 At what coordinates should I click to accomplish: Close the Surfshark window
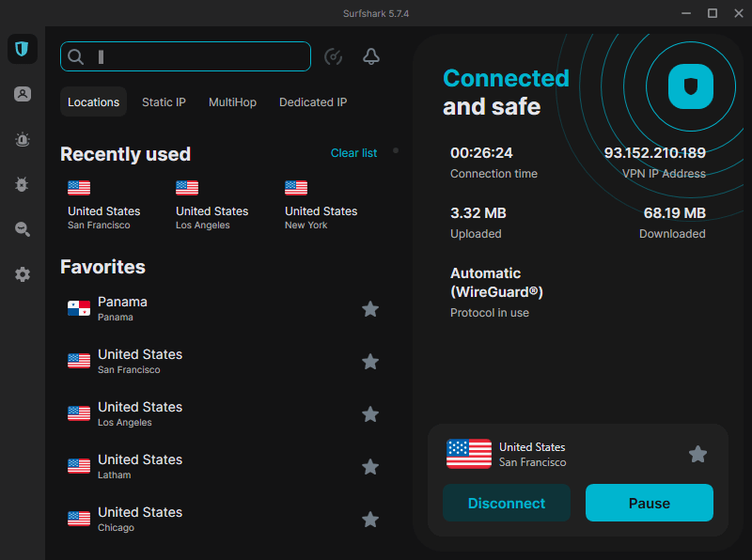(x=739, y=13)
